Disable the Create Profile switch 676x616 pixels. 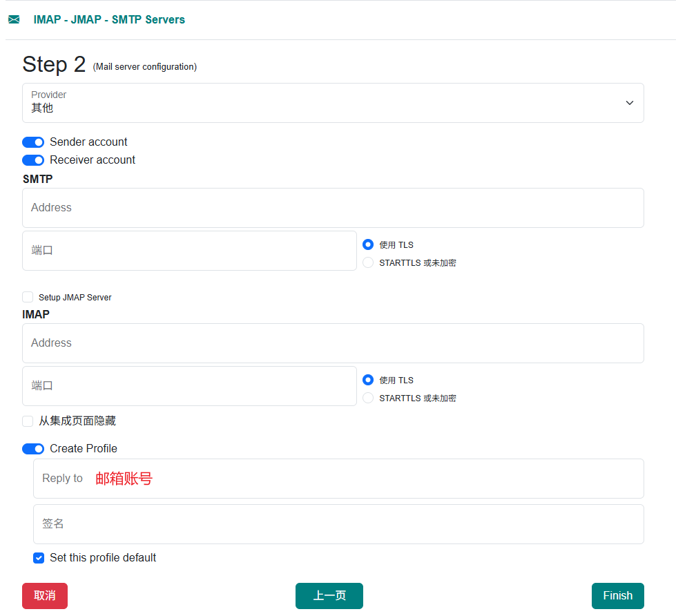click(x=32, y=448)
